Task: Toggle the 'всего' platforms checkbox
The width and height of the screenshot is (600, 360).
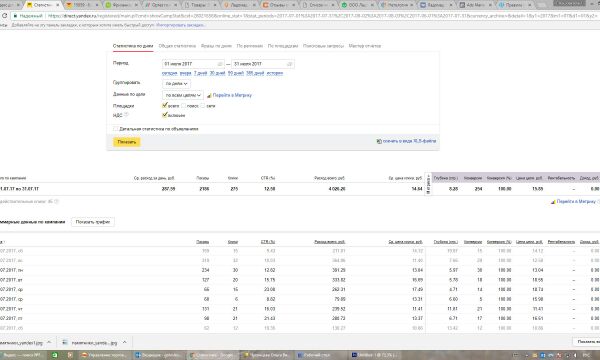Action: pyautogui.click(x=165, y=105)
